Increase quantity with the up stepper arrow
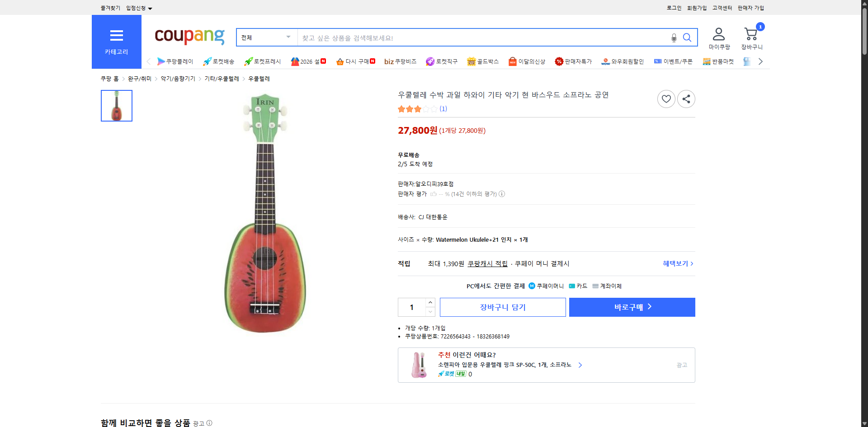This screenshot has width=868, height=427. click(x=430, y=302)
